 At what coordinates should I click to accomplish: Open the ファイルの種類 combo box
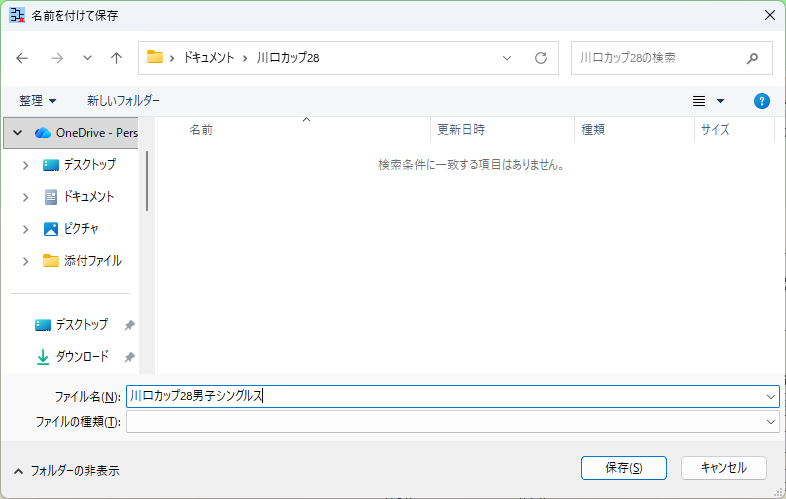453,422
